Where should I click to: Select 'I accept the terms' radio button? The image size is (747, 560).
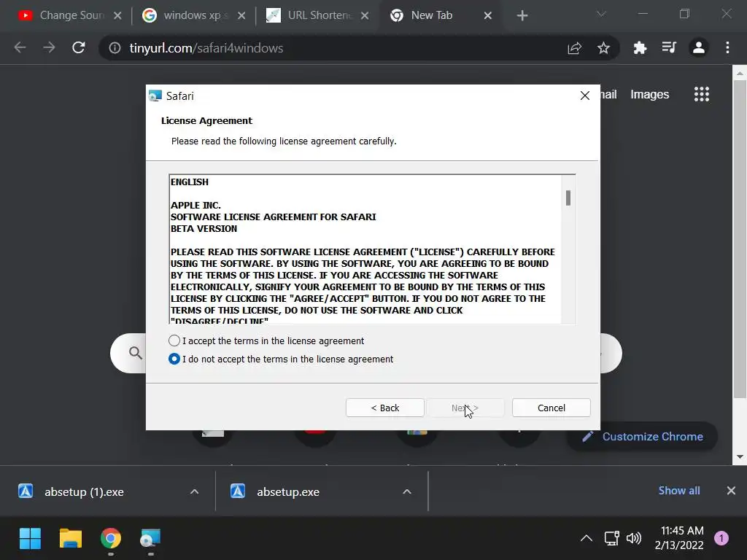tap(174, 341)
